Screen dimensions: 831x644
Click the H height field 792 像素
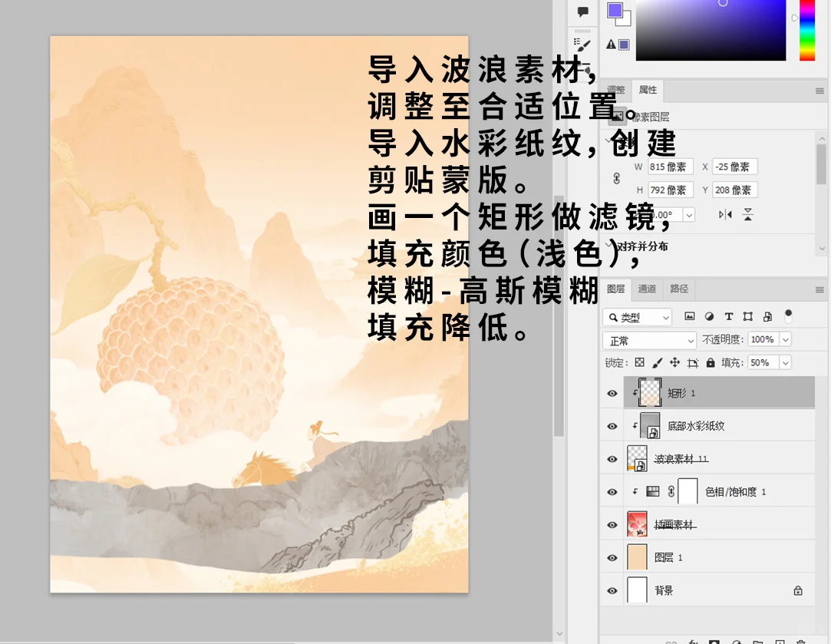[x=671, y=190]
